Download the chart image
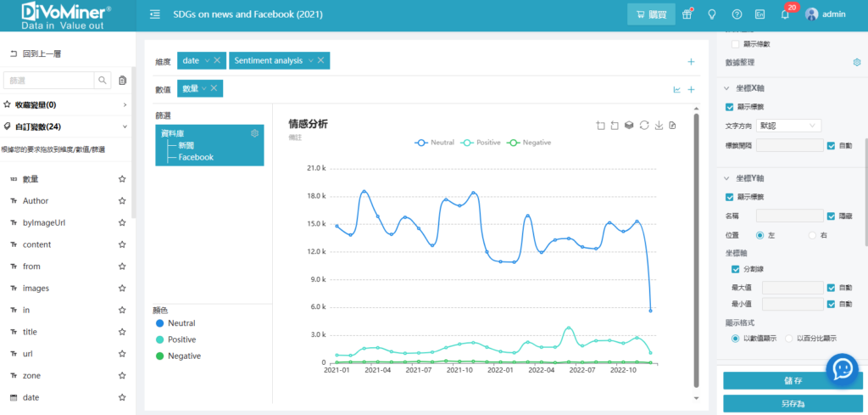 pyautogui.click(x=658, y=126)
